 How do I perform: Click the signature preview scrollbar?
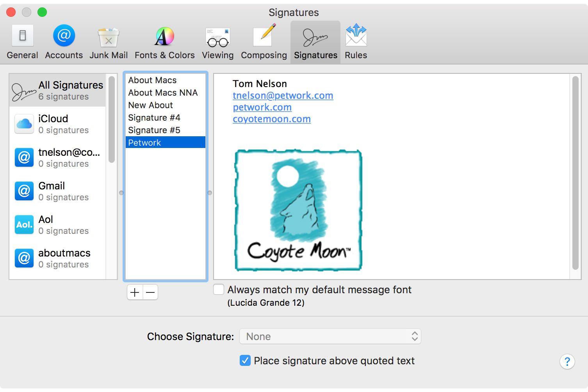[575, 173]
